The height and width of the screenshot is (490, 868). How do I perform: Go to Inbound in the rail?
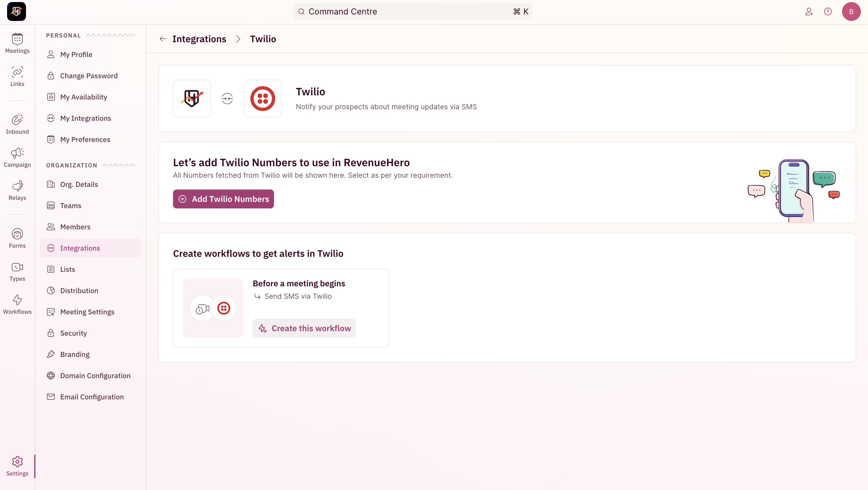click(17, 124)
